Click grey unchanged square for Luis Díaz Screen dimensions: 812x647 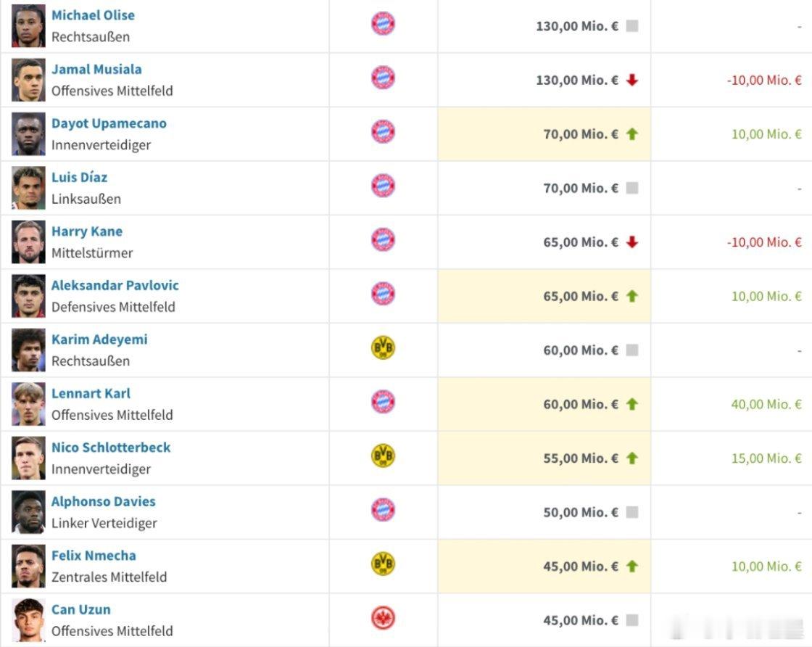[x=632, y=188]
